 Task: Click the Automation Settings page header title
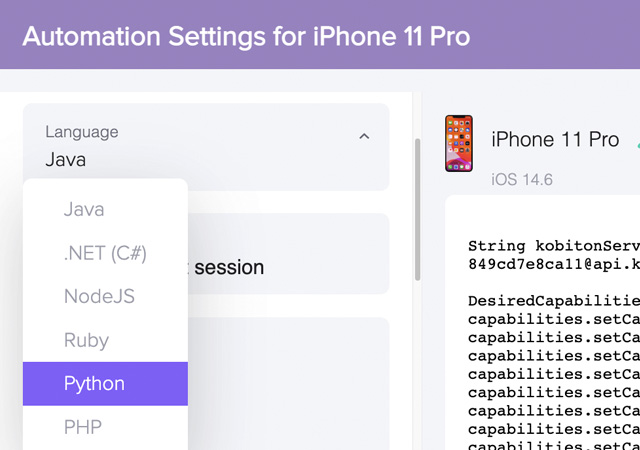click(x=247, y=36)
